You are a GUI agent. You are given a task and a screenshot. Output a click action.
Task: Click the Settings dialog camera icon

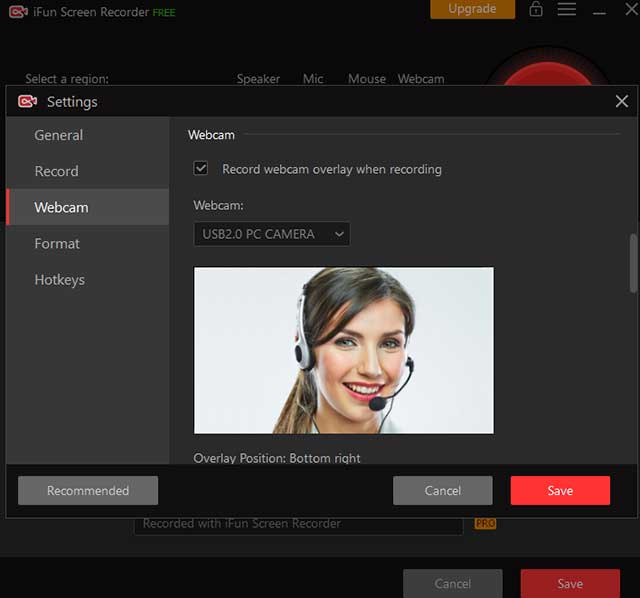[x=28, y=101]
